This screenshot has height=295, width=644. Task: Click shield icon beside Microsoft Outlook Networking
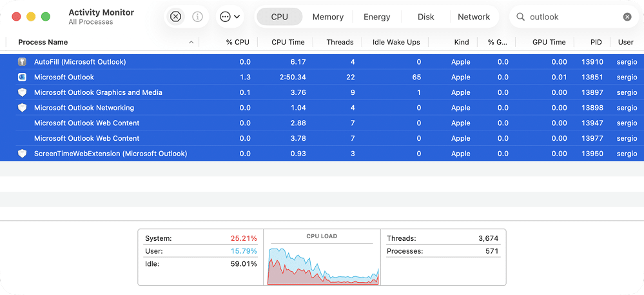(22, 108)
